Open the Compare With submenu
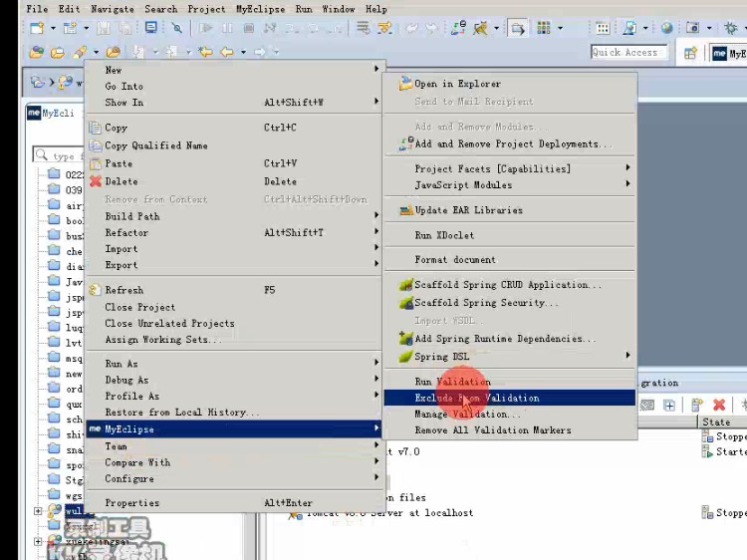Image resolution: width=747 pixels, height=560 pixels. [234, 461]
